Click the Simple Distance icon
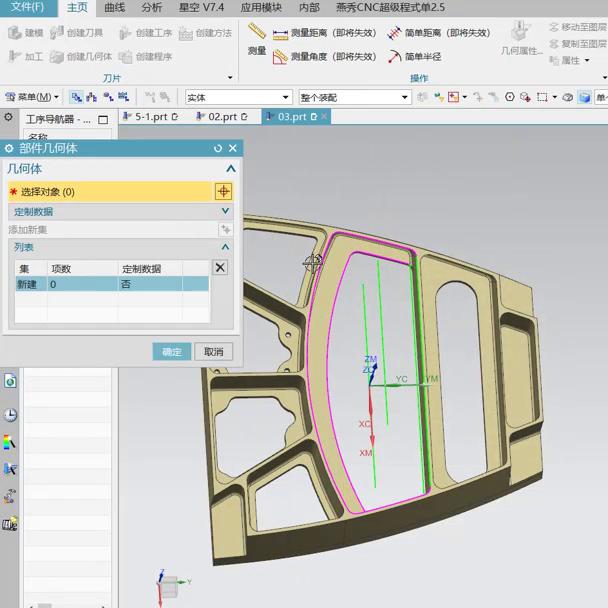608x608 pixels. pyautogui.click(x=395, y=32)
